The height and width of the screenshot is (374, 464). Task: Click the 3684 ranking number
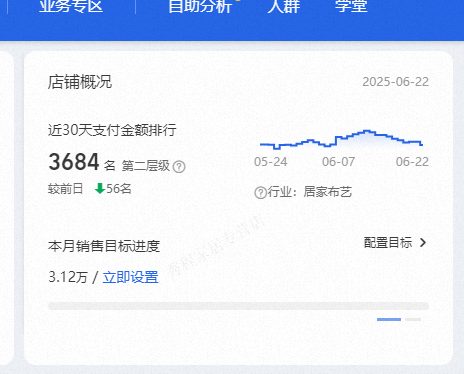click(x=74, y=162)
